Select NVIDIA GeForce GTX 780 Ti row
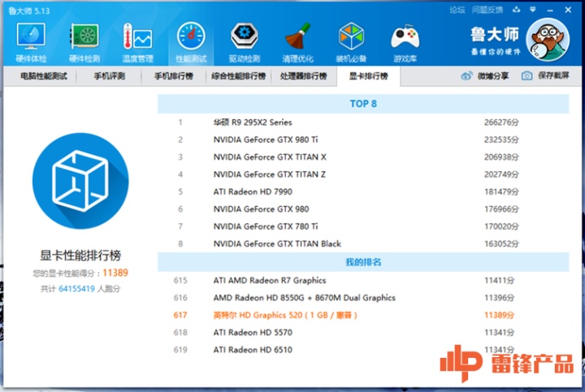Viewport: 585px width, 392px height. pos(363,226)
